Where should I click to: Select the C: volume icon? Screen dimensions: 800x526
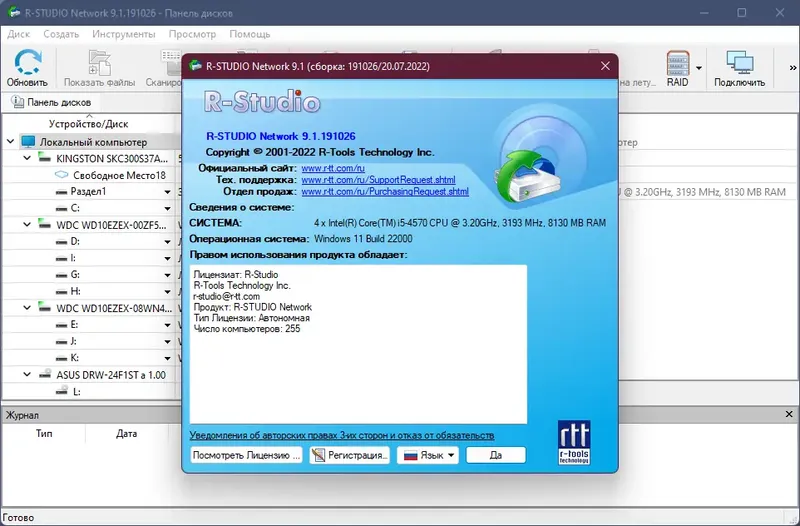pos(62,209)
